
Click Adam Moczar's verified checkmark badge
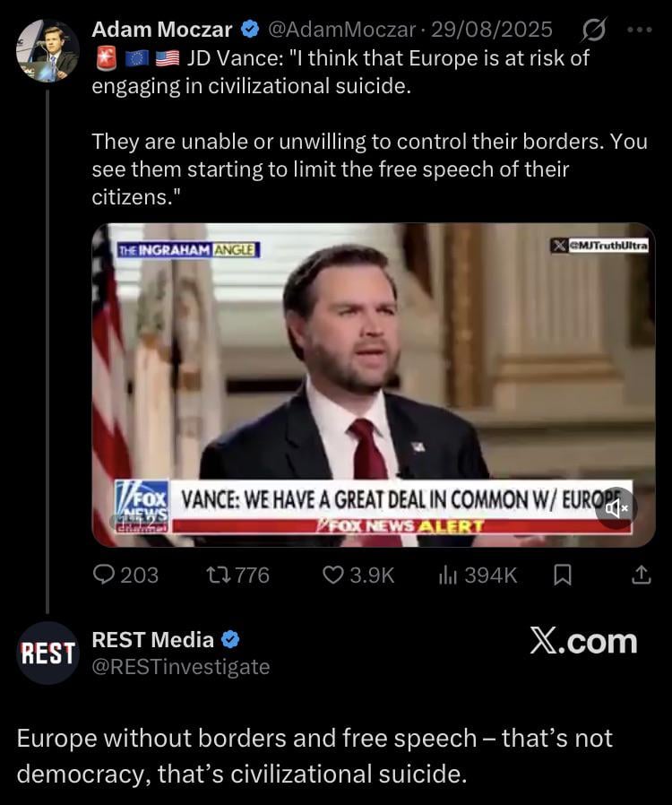[250, 30]
